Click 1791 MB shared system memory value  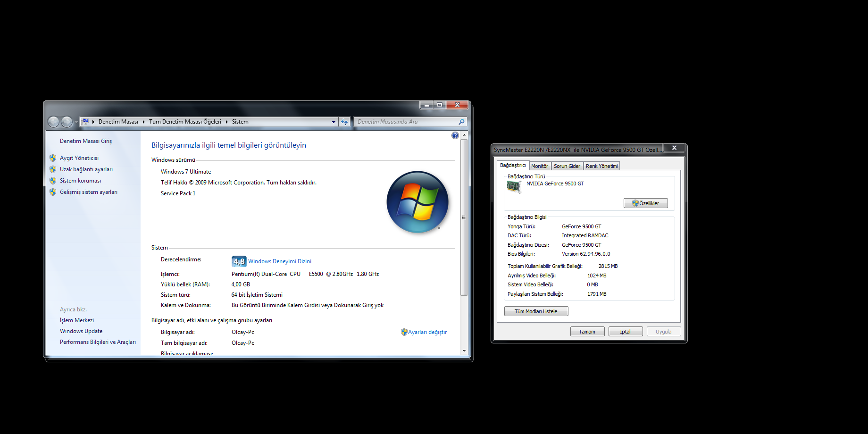(x=597, y=294)
